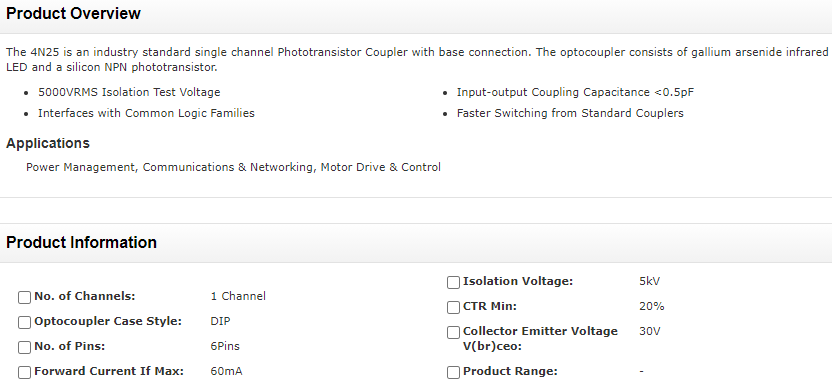Tick the No. of Channels checkbox
Viewport: 832px width, 389px height.
pyautogui.click(x=24, y=297)
